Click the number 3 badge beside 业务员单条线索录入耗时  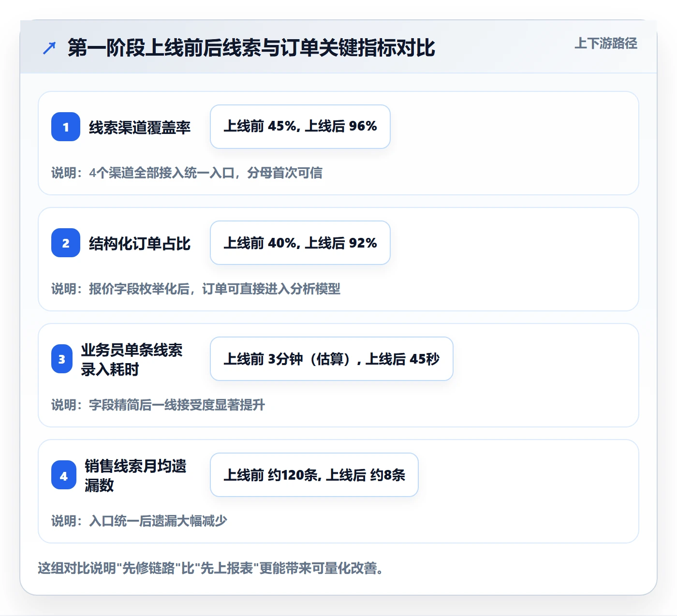[x=62, y=359]
